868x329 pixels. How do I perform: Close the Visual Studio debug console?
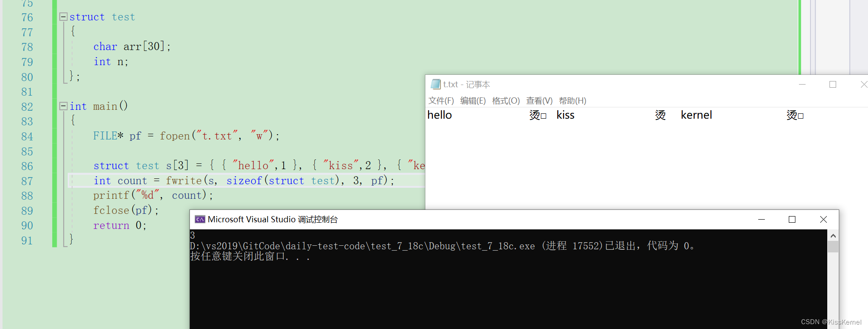click(x=823, y=219)
